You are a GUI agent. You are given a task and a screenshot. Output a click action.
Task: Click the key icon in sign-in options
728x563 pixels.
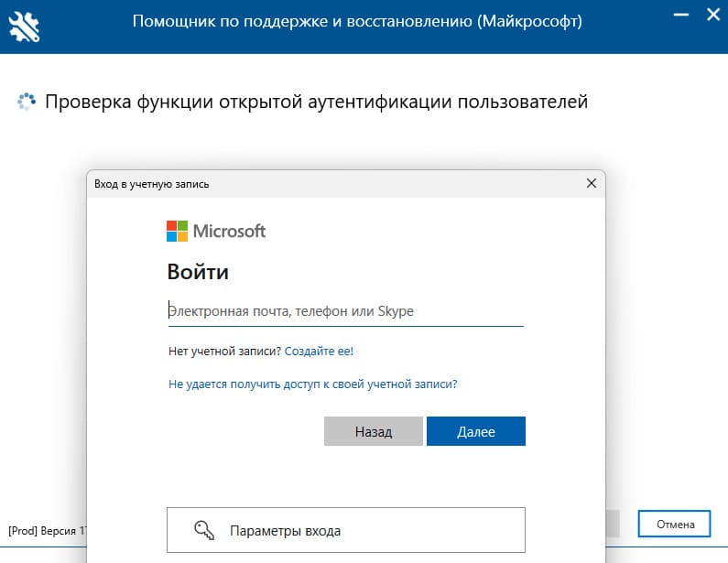tap(204, 530)
